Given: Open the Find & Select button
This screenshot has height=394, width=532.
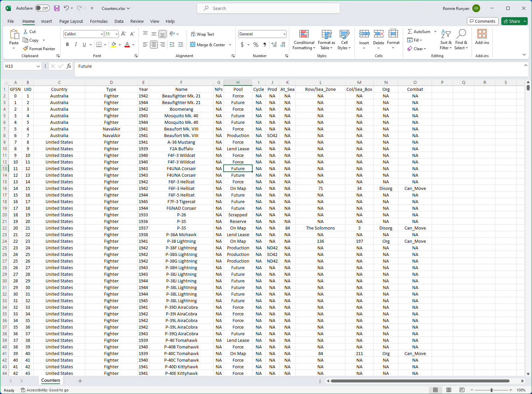Looking at the screenshot, I should click(461, 40).
